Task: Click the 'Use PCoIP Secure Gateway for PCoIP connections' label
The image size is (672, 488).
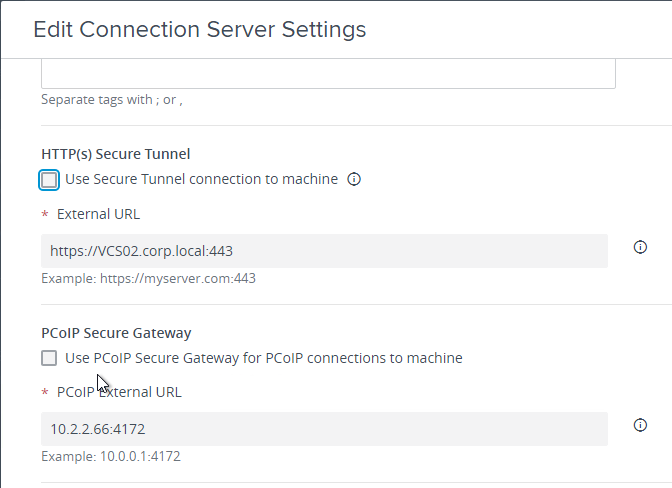Action: (264, 358)
